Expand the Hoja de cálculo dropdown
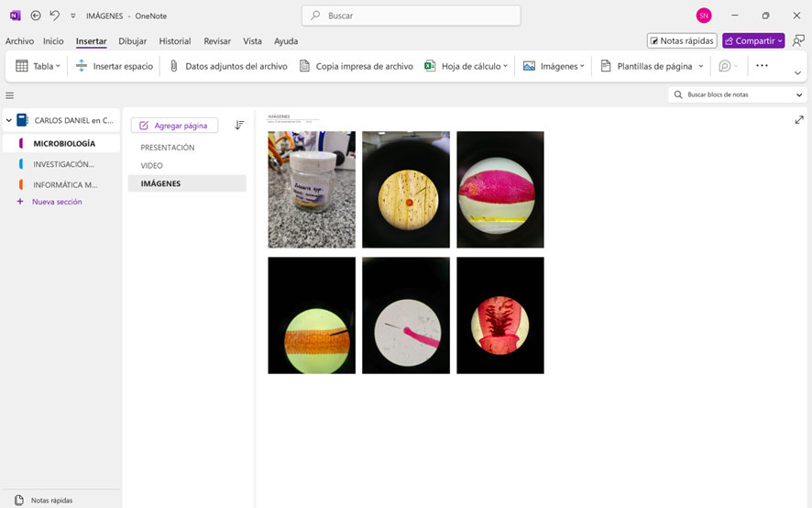 505,66
